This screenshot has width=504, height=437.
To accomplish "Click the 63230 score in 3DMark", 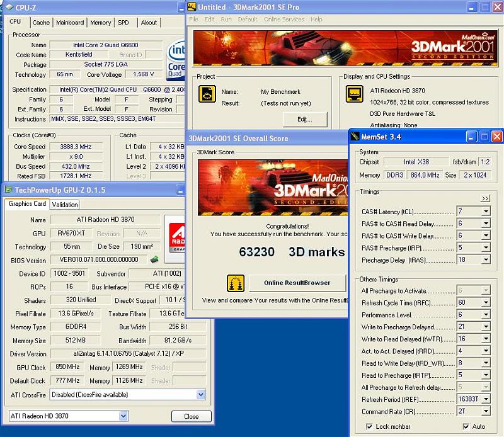I will pyautogui.click(x=257, y=252).
